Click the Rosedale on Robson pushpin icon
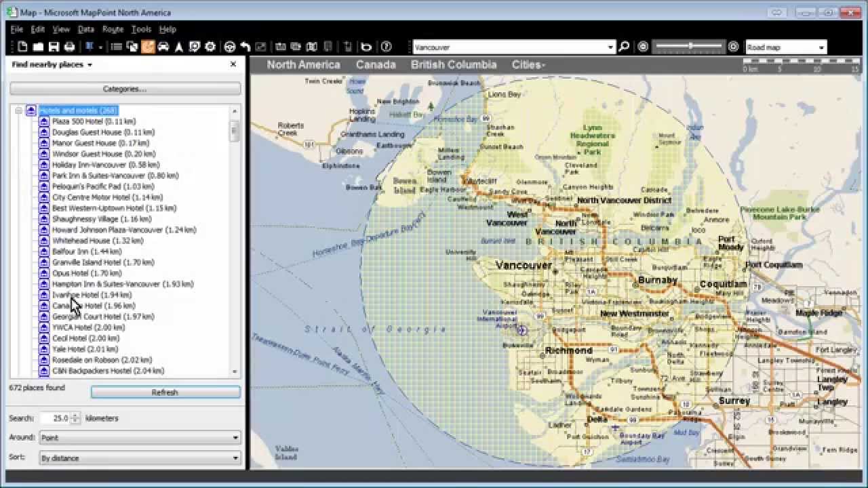Image resolution: width=868 pixels, height=488 pixels. tap(44, 360)
